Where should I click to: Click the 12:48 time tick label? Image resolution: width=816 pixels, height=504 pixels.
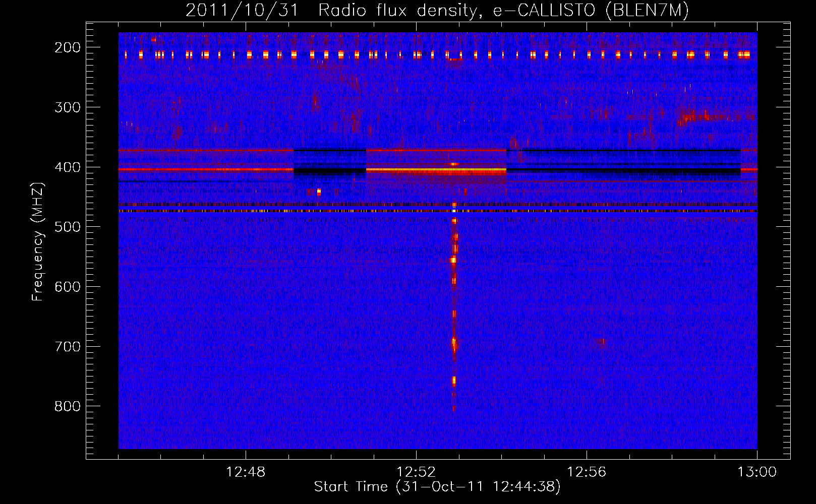pyautogui.click(x=246, y=472)
